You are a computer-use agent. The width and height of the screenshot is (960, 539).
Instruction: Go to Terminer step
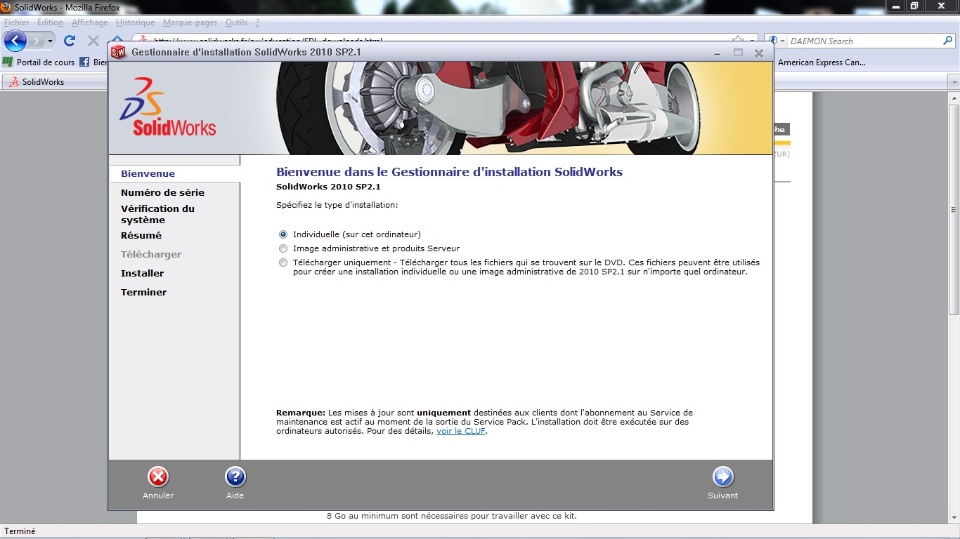pos(143,292)
